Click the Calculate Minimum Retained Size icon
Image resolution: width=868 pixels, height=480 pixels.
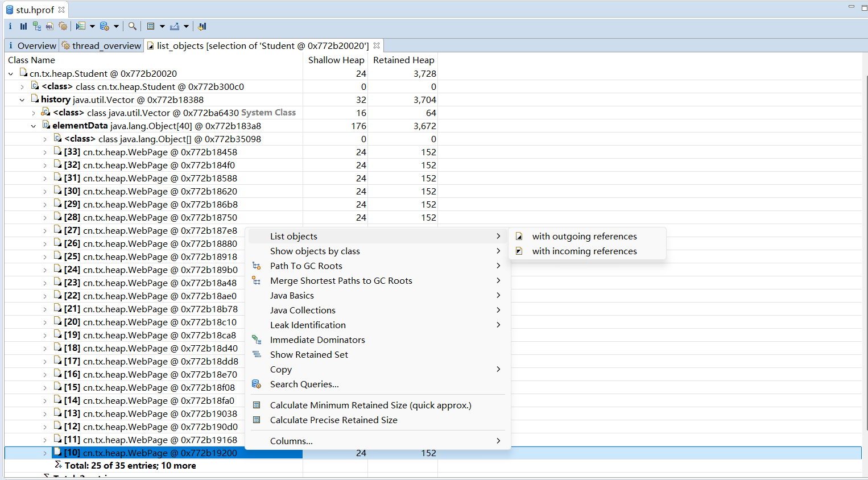pyautogui.click(x=257, y=405)
